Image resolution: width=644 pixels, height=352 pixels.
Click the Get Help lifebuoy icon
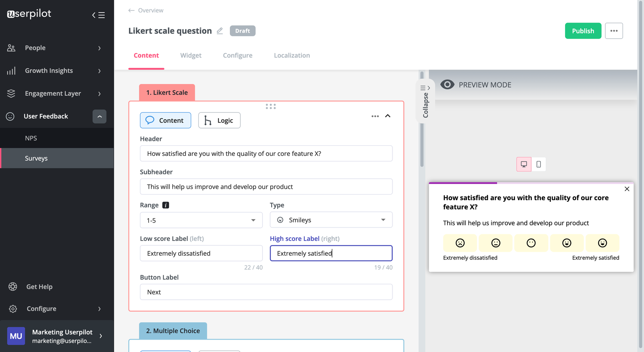coord(13,287)
